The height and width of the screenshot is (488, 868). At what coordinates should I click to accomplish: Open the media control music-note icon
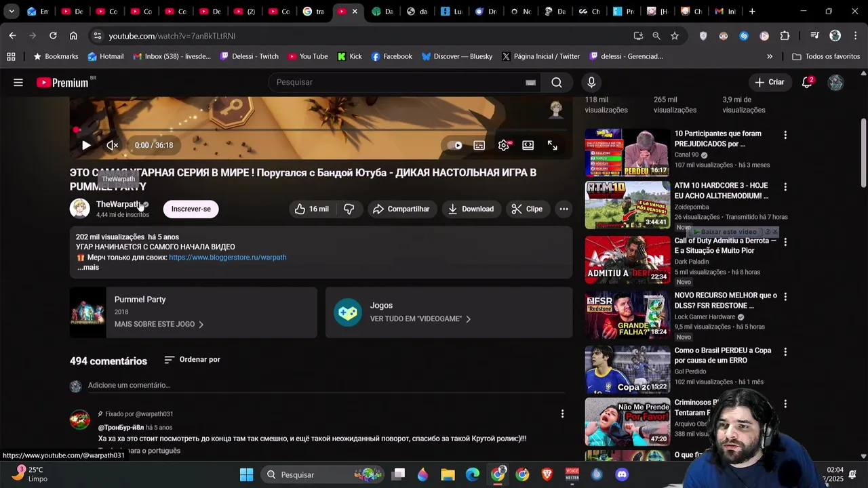(x=814, y=36)
